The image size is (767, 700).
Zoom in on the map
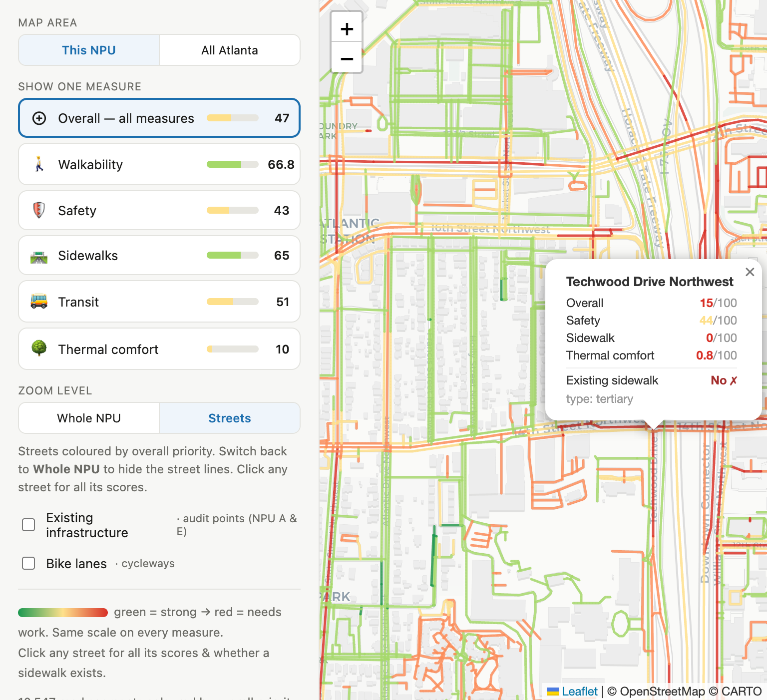[347, 29]
